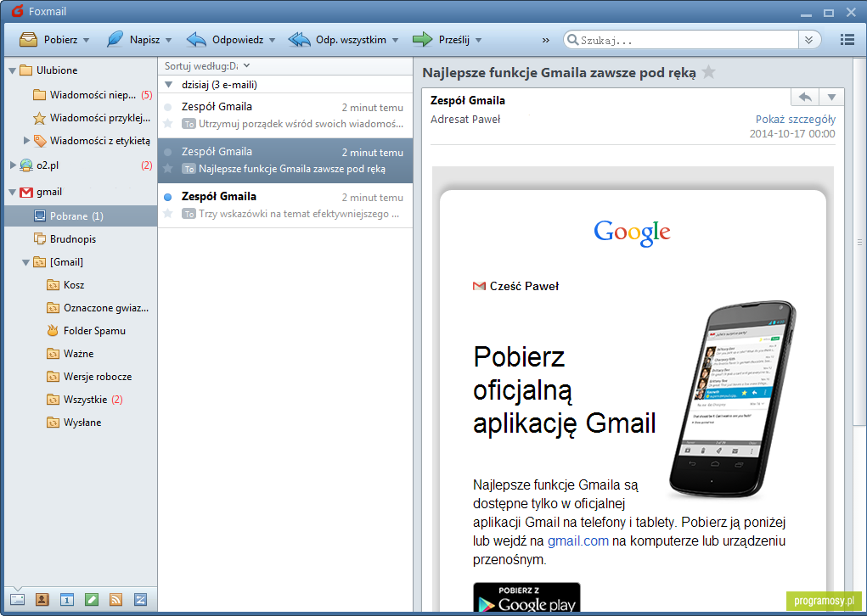Click the Odpowiedz reply arrow icon
Image resolution: width=867 pixels, height=616 pixels.
pyautogui.click(x=196, y=39)
